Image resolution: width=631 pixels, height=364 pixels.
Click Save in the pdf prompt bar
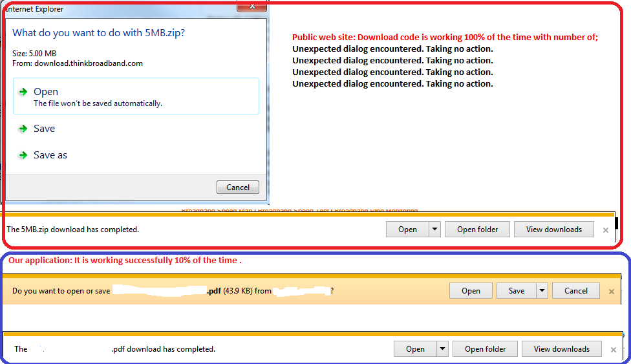516,290
